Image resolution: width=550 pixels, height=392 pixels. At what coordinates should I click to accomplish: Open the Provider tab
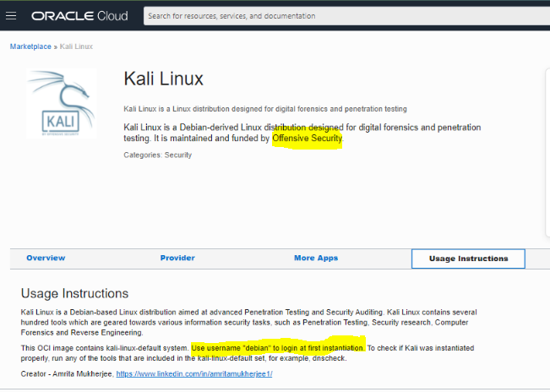(177, 258)
